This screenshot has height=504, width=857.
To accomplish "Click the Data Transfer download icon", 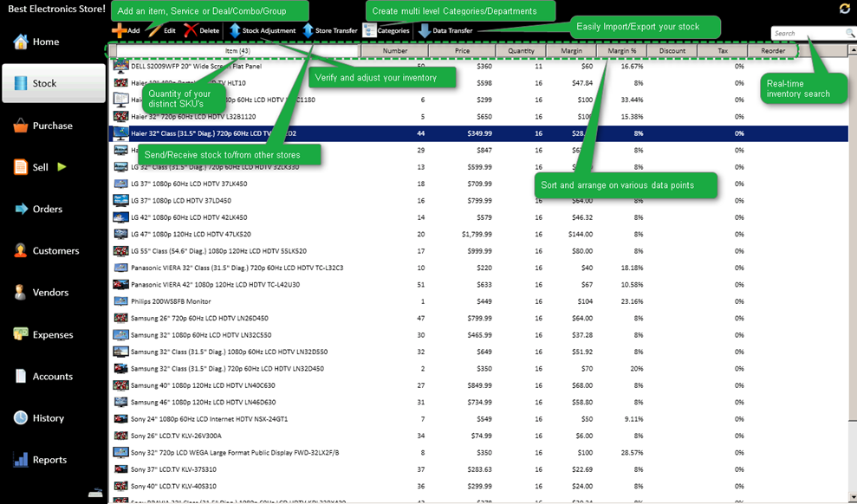I will pyautogui.click(x=425, y=30).
